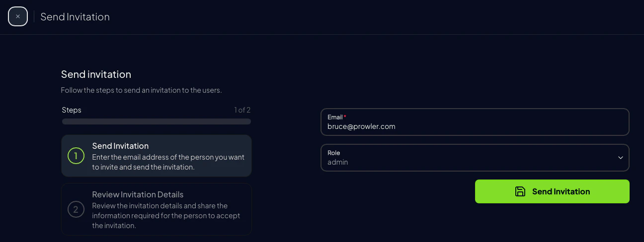Click the bruce@prowler.com email text
644x242 pixels.
click(361, 126)
